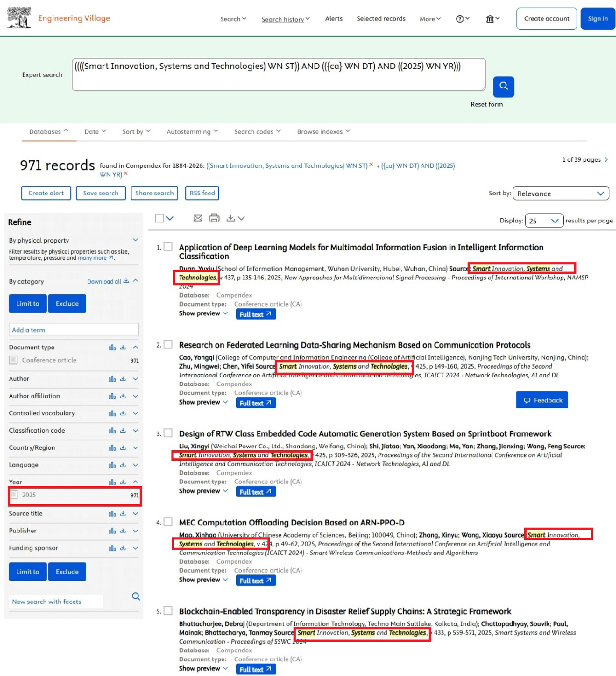Select record 1 Deep Learning Models checkbox
The image size is (616, 676).
pyautogui.click(x=168, y=247)
